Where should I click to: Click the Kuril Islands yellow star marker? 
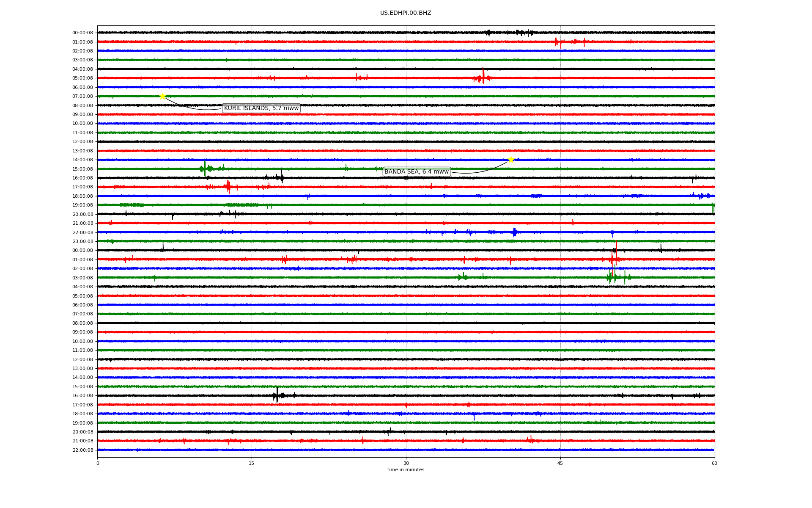coord(162,96)
